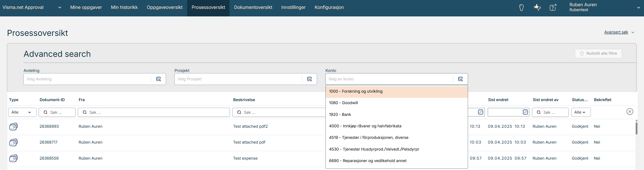Click the Velg en konto input field

[x=389, y=79]
